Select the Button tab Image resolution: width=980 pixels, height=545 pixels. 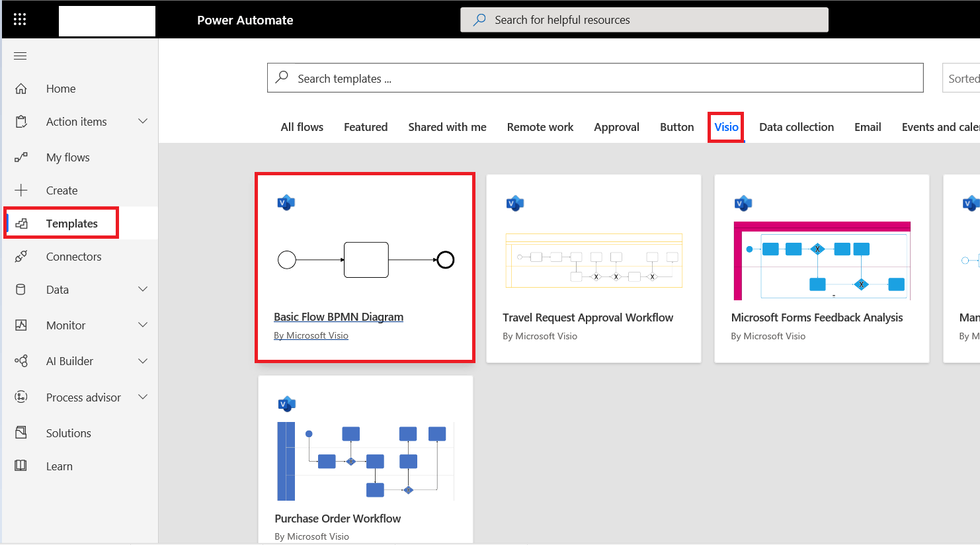click(x=677, y=127)
